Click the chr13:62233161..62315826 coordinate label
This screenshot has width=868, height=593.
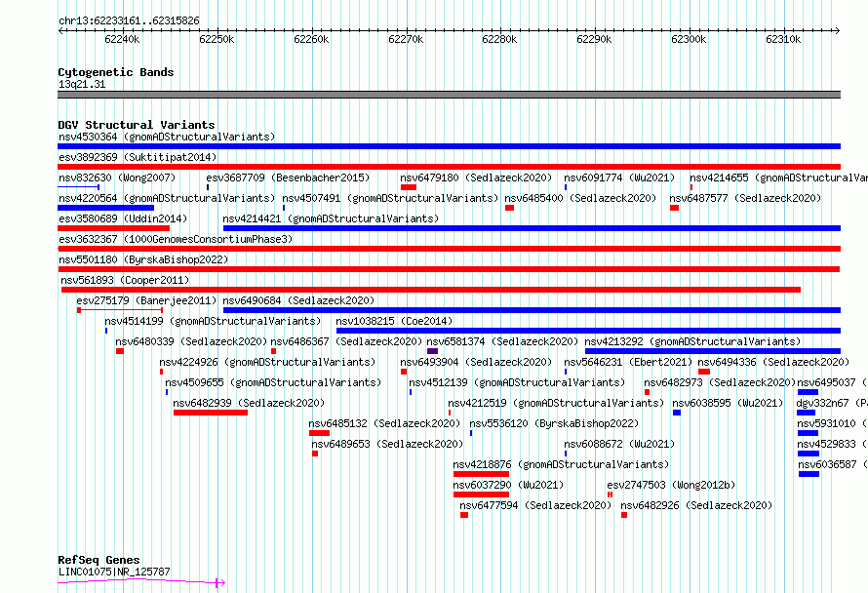coord(129,21)
